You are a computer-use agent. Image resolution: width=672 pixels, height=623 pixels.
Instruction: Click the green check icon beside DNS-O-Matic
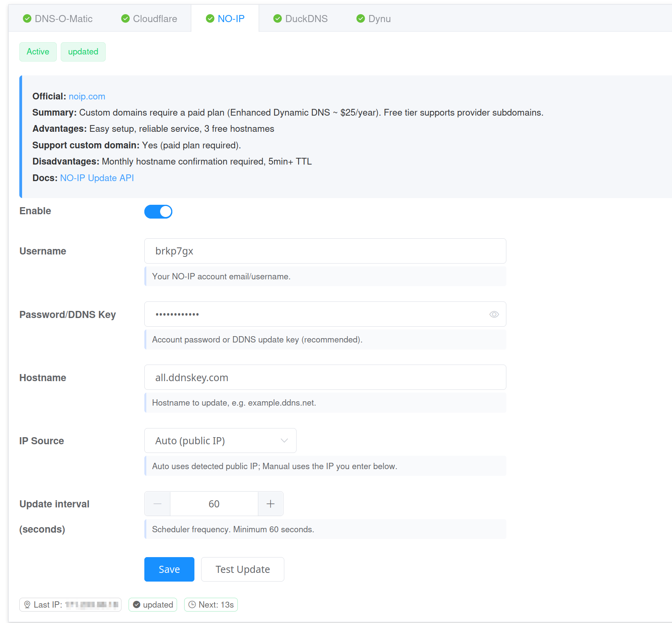(x=27, y=19)
